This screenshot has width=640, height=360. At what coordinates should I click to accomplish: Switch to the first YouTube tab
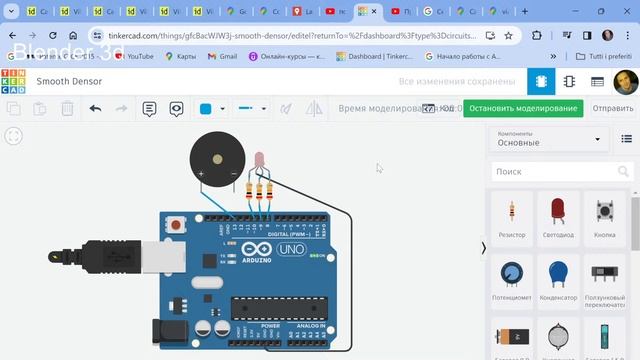(x=336, y=11)
